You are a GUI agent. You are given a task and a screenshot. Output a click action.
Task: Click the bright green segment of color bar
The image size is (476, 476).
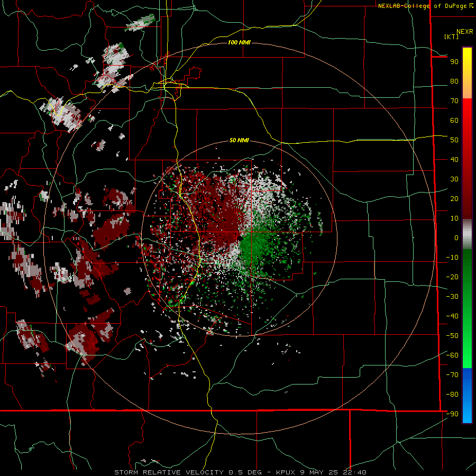[467, 308]
